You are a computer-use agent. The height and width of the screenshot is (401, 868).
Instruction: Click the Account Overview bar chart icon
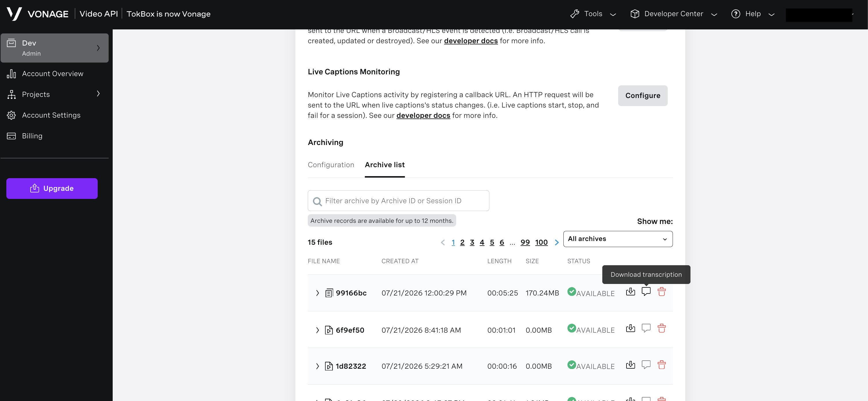click(12, 74)
